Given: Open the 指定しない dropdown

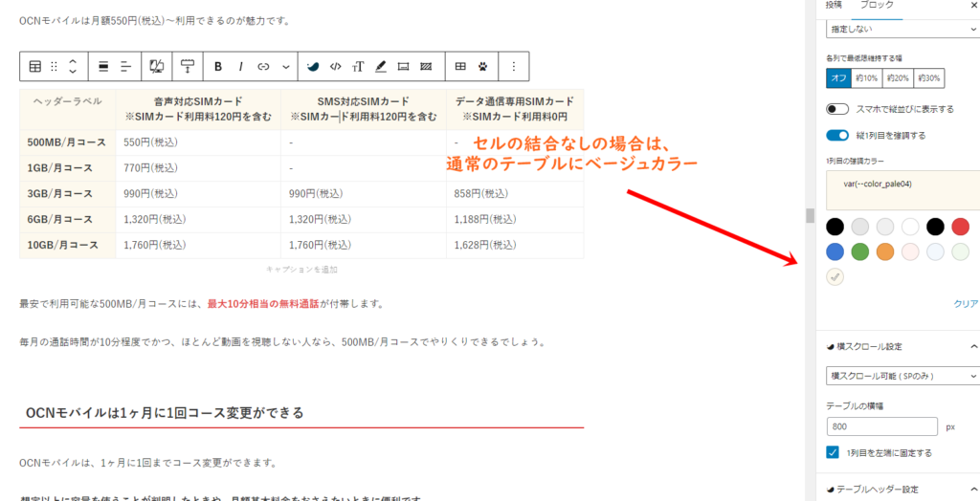Looking at the screenshot, I should point(902,29).
